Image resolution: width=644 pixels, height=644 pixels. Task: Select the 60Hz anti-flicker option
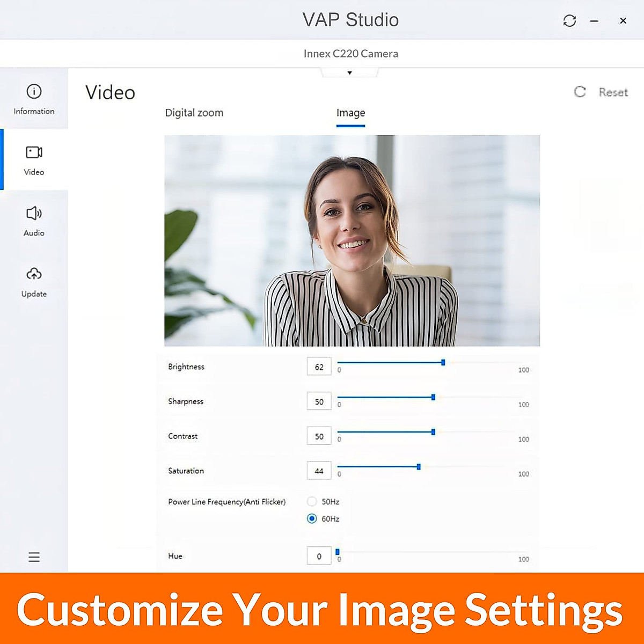click(312, 518)
